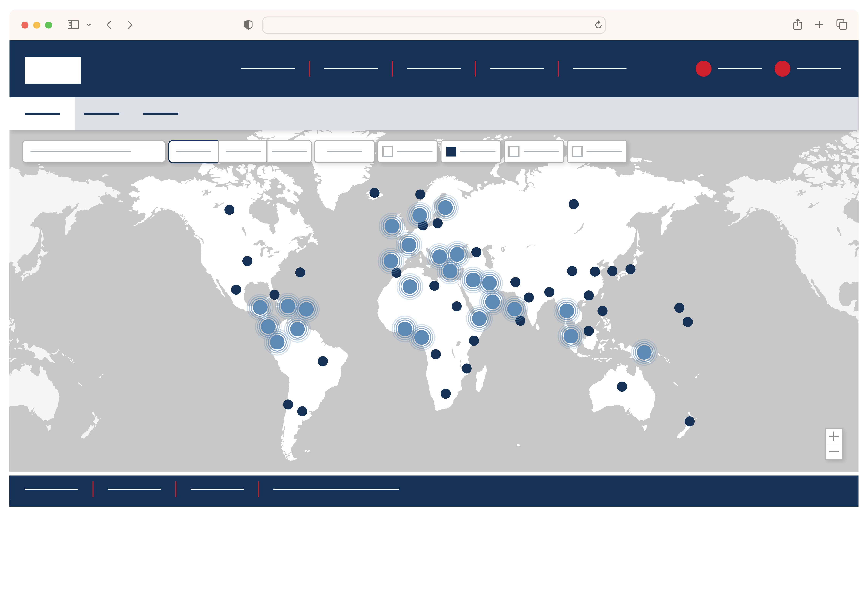Open the third footer link

tap(217, 489)
